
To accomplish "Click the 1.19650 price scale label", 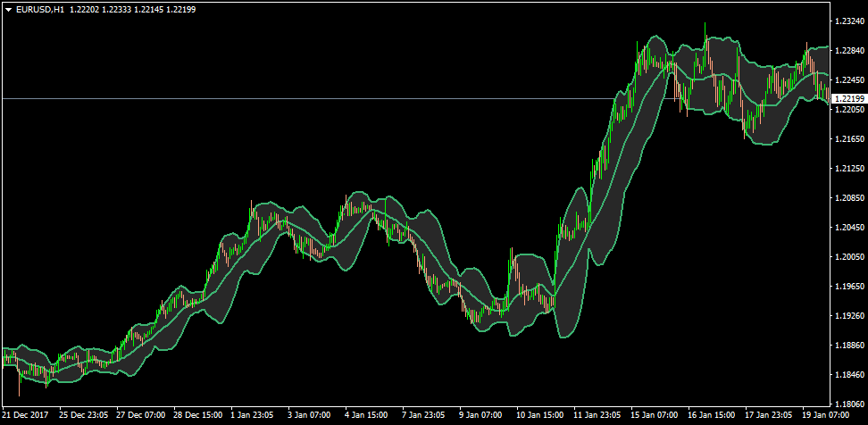I will [x=849, y=286].
